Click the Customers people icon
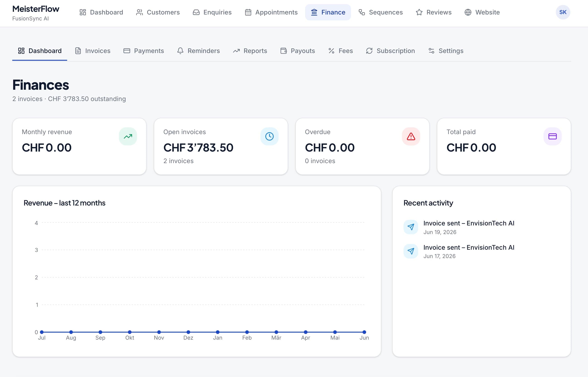 (x=140, y=12)
